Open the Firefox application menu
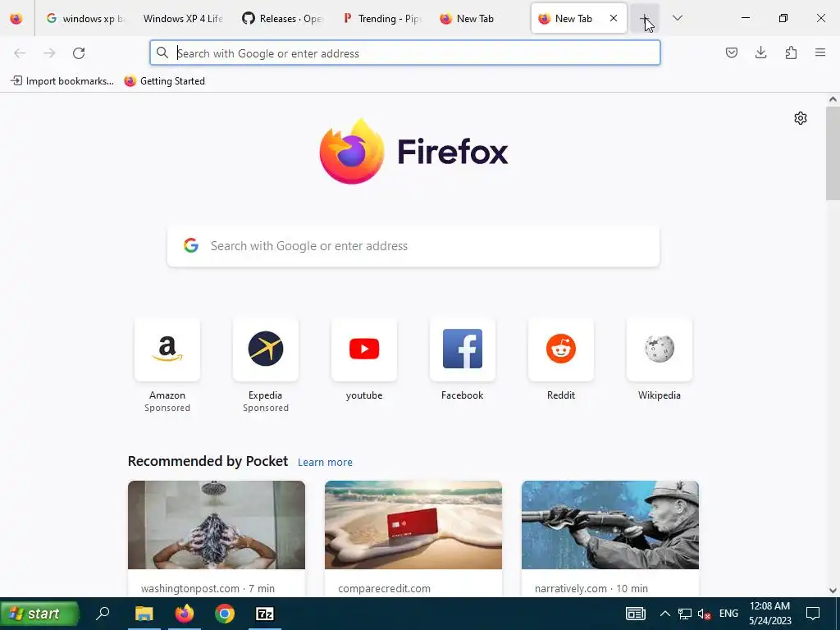Viewport: 840px width, 630px height. [x=820, y=52]
